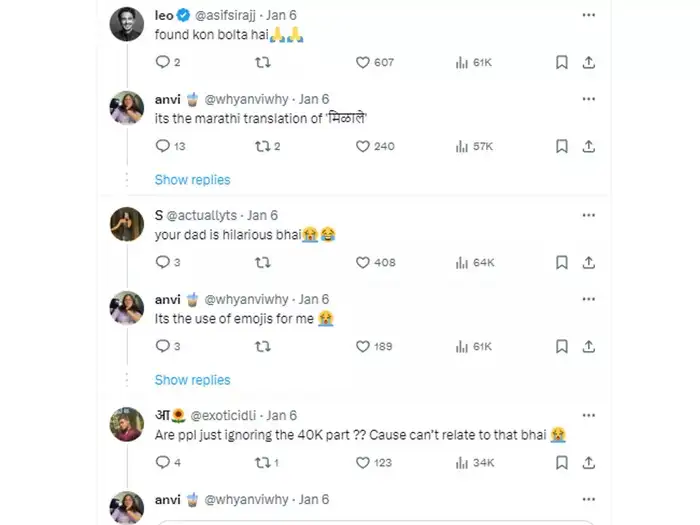Like leo's 'found kon bolta hai' tweet
Image resolution: width=700 pixels, height=525 pixels.
(x=364, y=62)
